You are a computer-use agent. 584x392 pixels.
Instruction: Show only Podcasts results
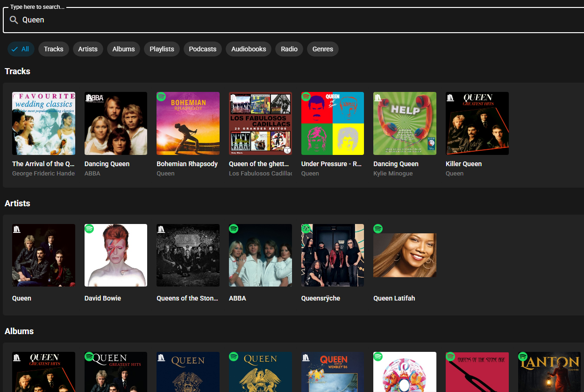pos(202,49)
